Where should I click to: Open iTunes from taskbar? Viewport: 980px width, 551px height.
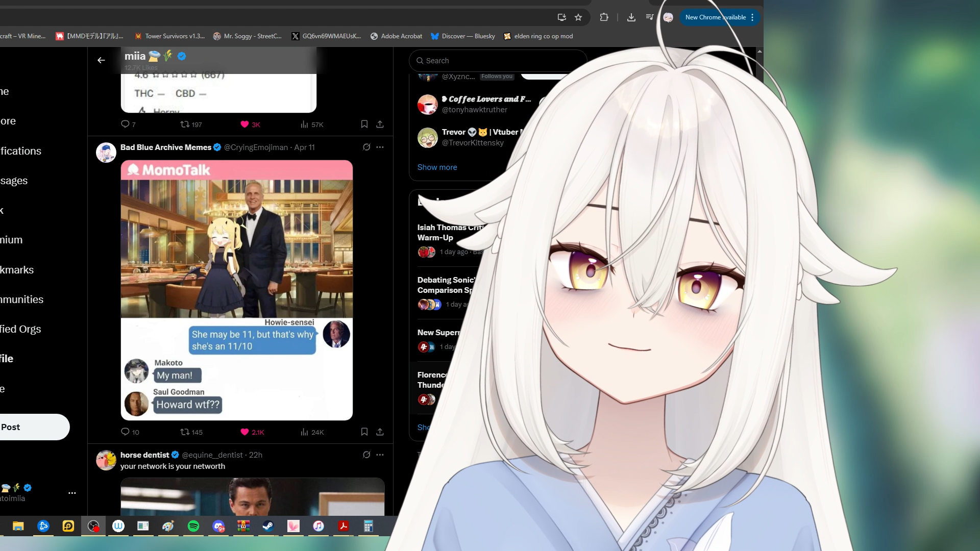click(x=318, y=526)
